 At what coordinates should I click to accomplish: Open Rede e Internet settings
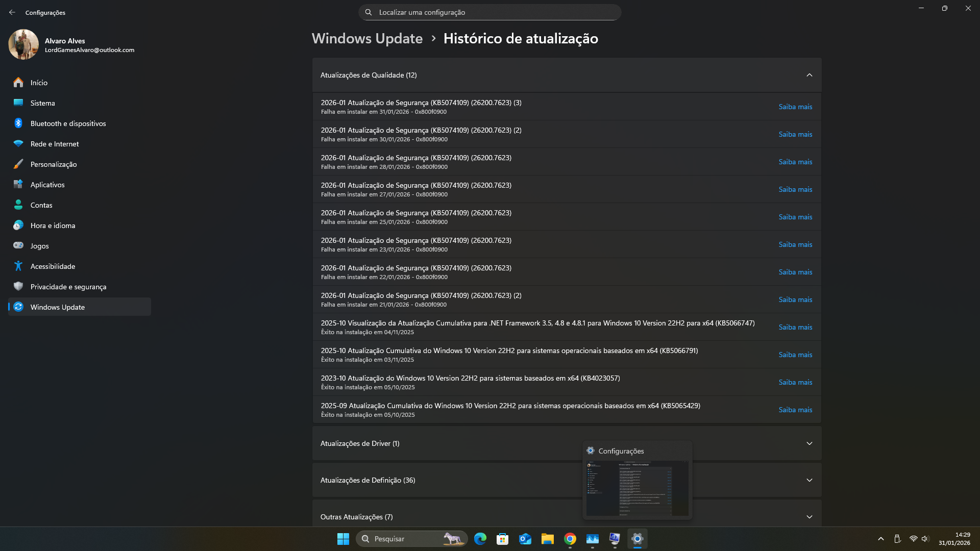80,144
